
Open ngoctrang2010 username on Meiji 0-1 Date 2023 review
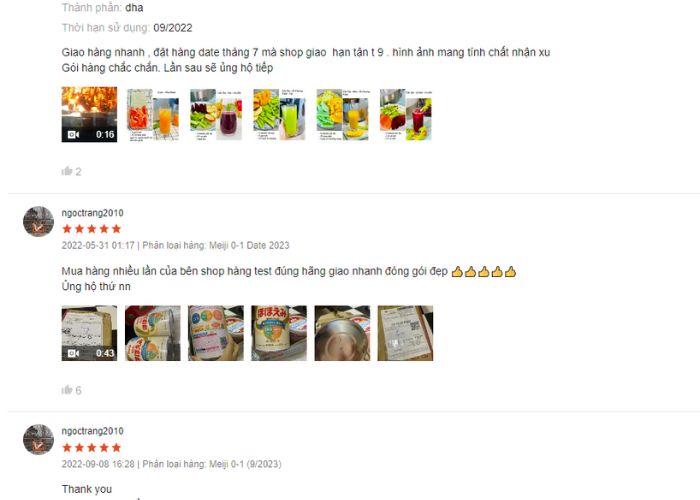92,213
